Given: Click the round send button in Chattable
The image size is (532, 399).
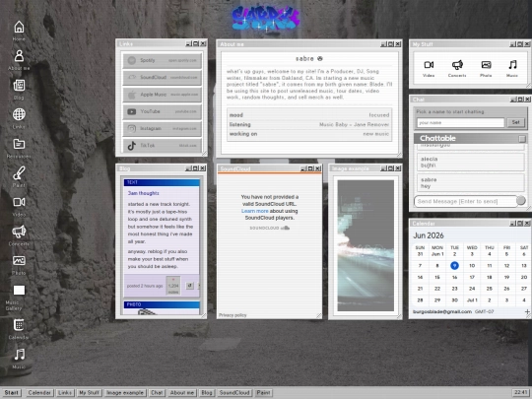Looking at the screenshot, I should [x=520, y=201].
